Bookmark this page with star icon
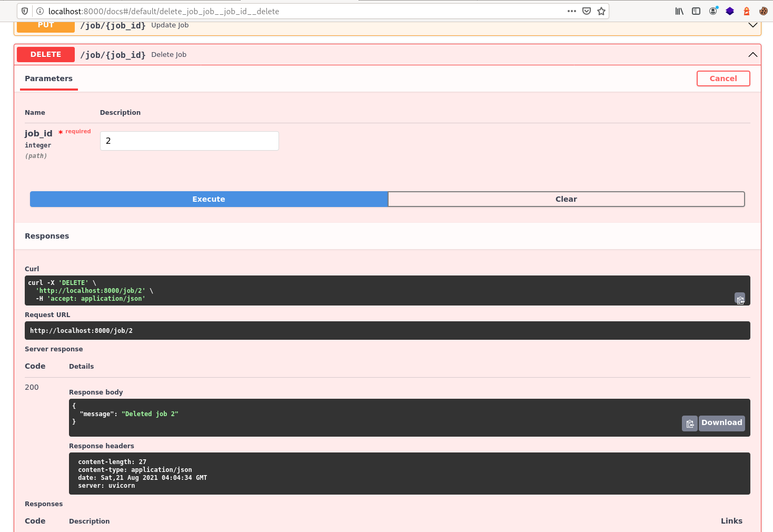The height and width of the screenshot is (532, 773). (x=601, y=11)
